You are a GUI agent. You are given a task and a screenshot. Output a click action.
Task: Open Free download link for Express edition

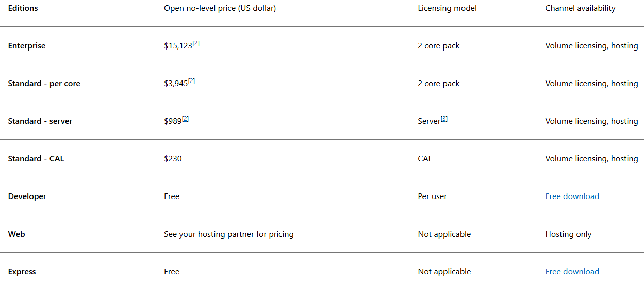(572, 272)
